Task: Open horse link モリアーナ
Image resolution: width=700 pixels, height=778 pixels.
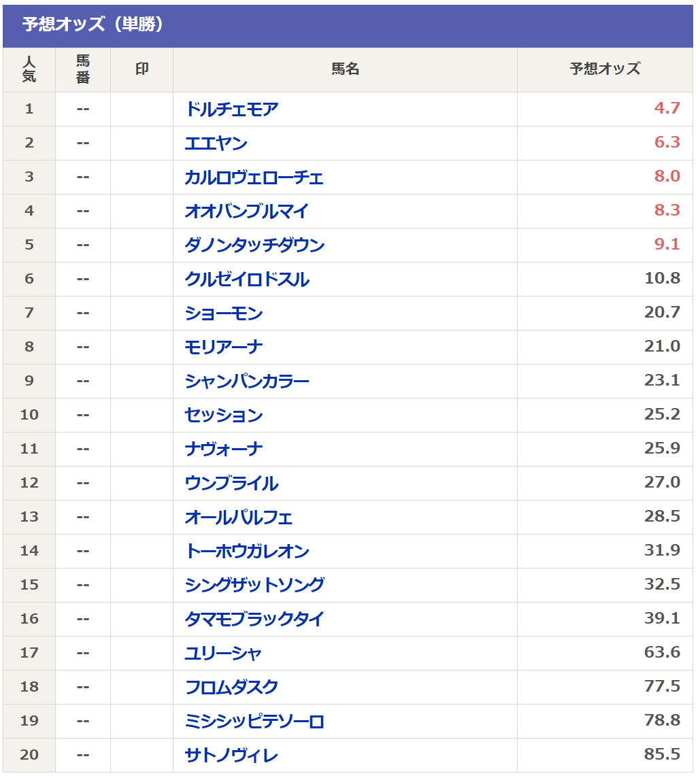Action: (x=224, y=348)
